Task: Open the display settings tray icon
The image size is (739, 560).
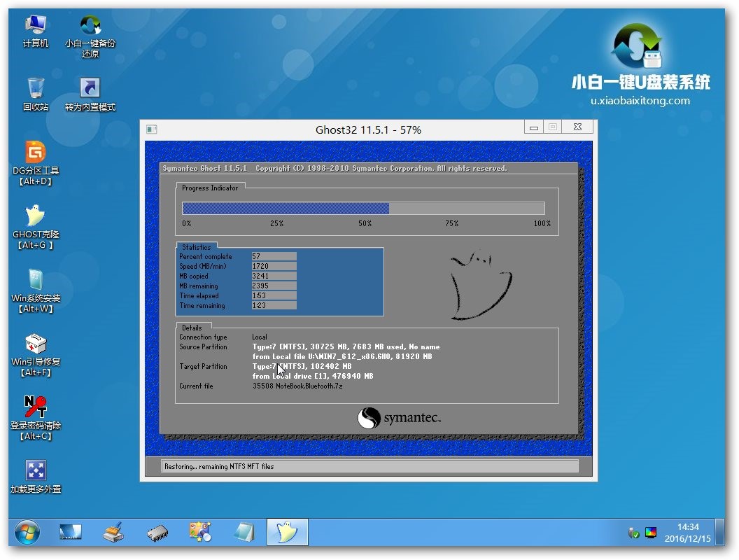Action: [x=652, y=533]
